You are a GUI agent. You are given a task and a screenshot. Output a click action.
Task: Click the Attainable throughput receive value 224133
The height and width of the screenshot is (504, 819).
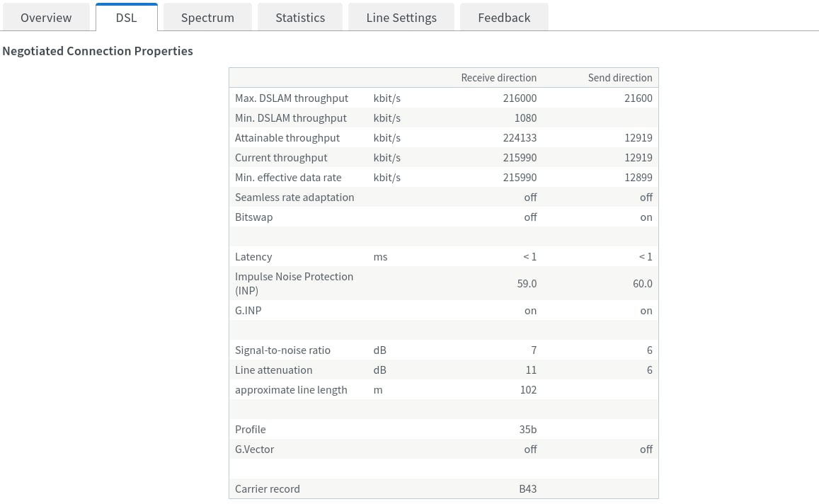click(x=520, y=138)
